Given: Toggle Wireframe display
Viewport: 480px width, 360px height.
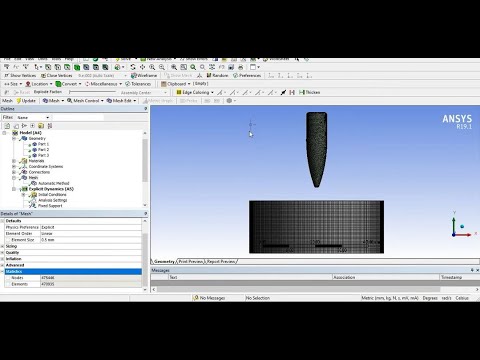Looking at the screenshot, I should (144, 75).
